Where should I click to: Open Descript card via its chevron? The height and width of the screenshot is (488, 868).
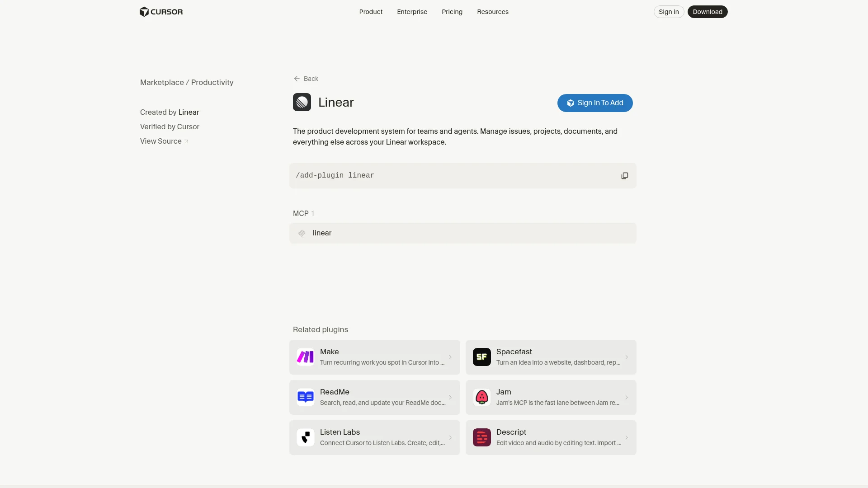point(627,437)
